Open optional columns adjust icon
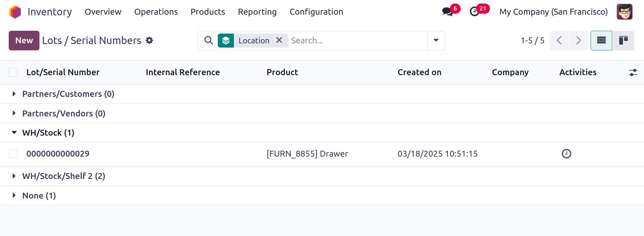This screenshot has width=644, height=236. (633, 72)
